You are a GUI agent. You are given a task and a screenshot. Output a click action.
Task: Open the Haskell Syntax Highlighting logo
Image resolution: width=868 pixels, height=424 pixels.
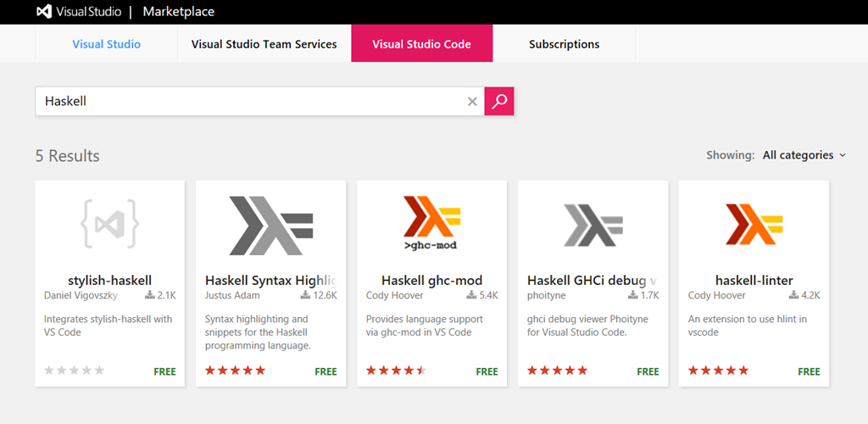[x=271, y=226]
